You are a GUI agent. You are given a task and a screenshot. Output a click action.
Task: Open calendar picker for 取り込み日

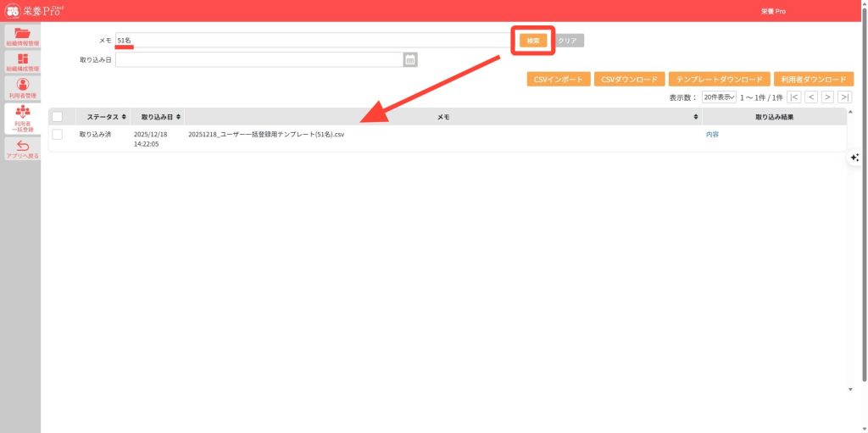410,59
